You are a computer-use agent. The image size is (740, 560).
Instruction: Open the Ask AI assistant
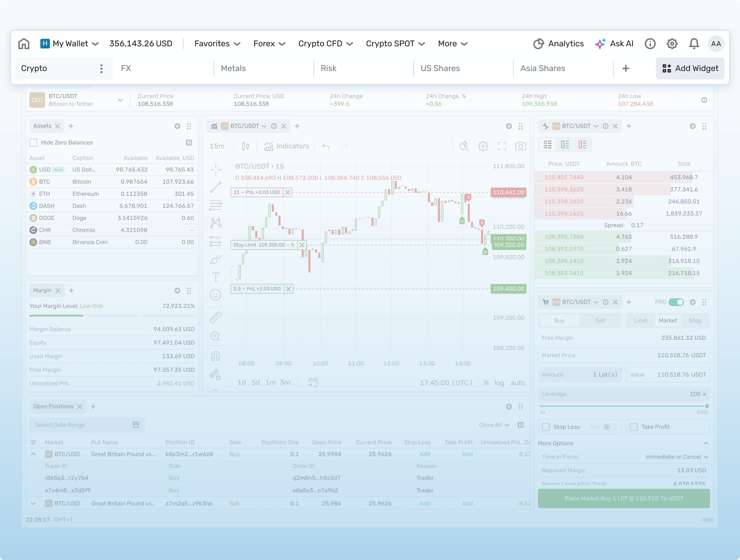[x=614, y=43]
